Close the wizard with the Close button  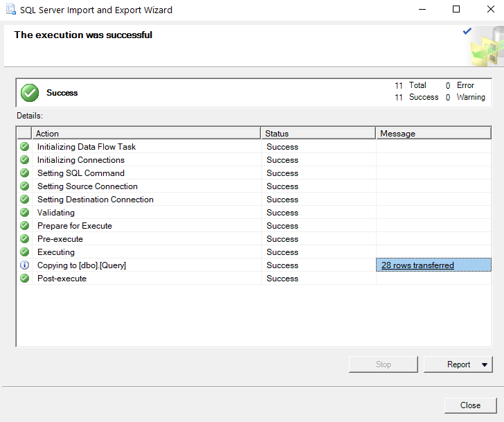point(470,405)
